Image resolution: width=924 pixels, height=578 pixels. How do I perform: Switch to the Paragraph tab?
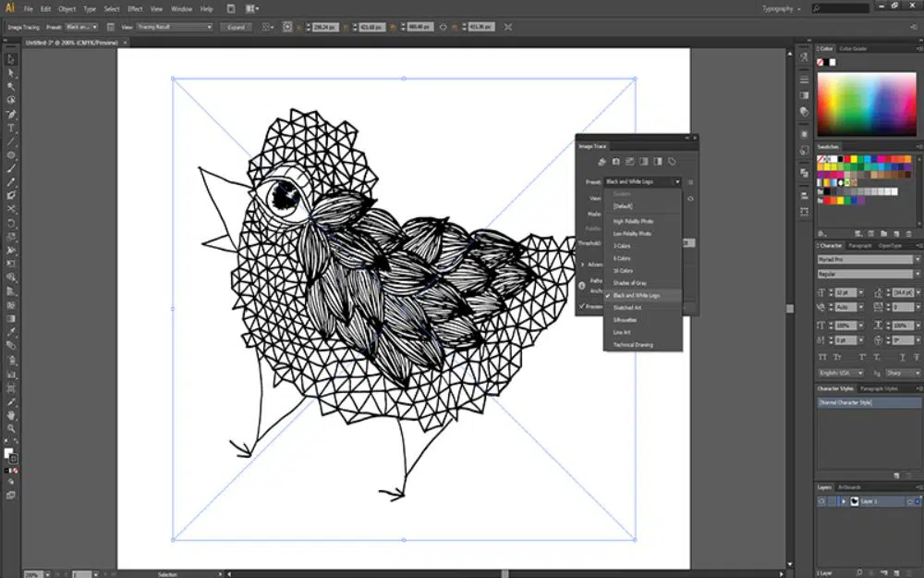[859, 245]
